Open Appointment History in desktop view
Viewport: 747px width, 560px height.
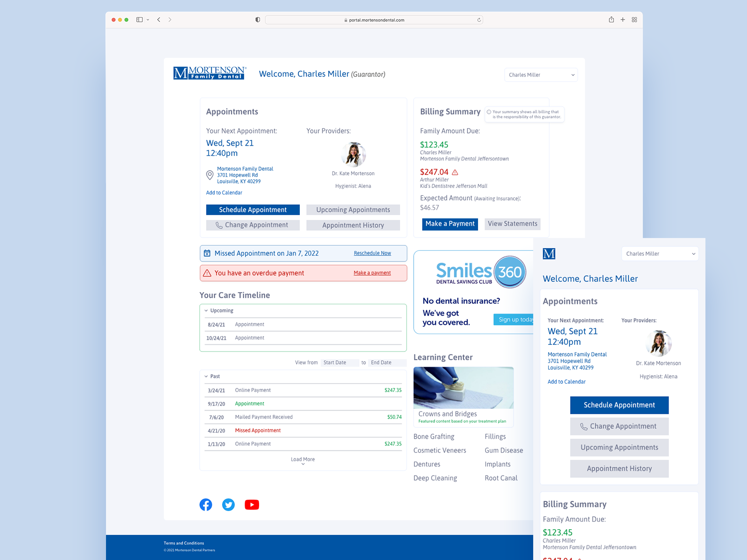click(x=353, y=225)
